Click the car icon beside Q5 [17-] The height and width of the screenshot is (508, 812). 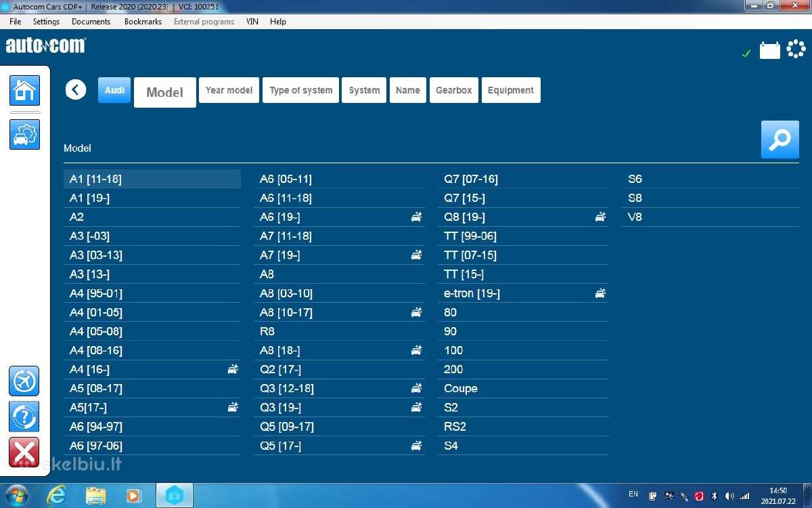click(x=416, y=446)
